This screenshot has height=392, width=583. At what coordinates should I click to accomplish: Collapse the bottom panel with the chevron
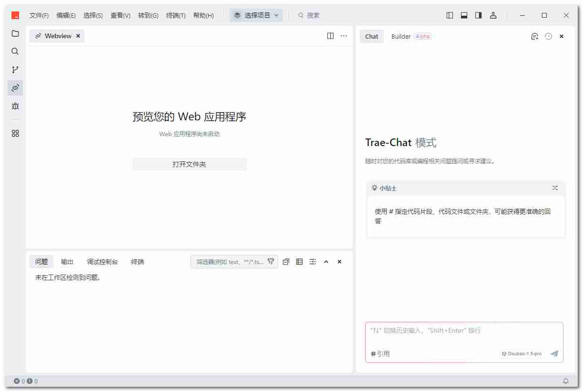[326, 262]
